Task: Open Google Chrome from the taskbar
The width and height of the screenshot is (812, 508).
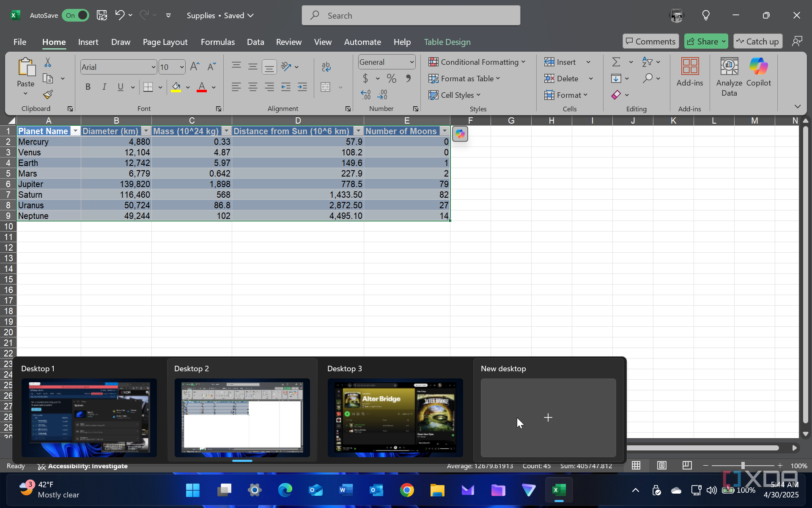Action: 407,490
